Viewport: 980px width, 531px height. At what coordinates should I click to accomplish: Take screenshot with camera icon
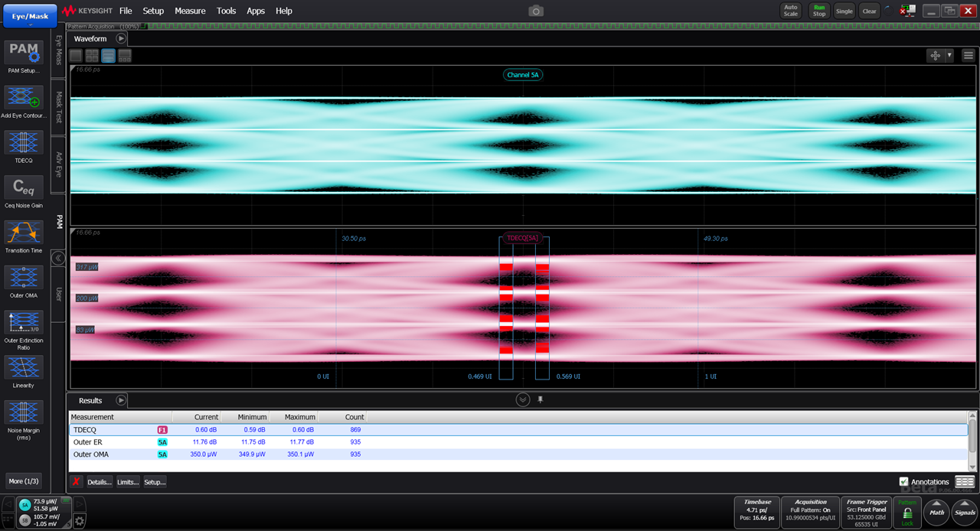536,11
